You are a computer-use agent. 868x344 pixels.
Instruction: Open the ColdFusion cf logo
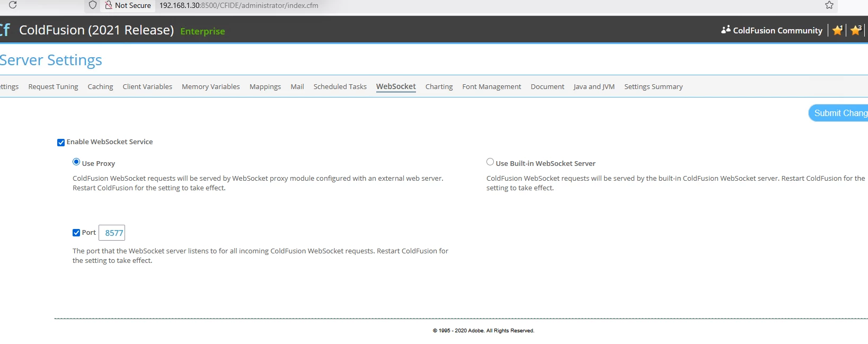[x=5, y=30]
